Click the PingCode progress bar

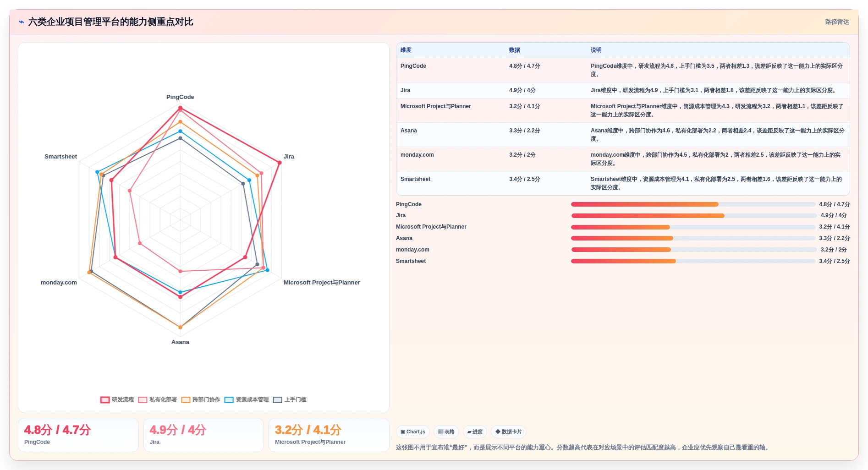(693, 204)
